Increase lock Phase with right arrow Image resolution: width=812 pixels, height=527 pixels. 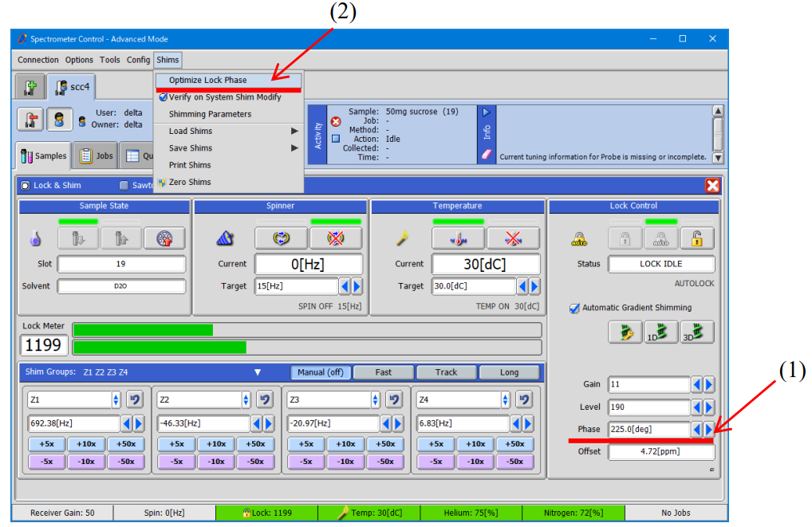(x=708, y=430)
